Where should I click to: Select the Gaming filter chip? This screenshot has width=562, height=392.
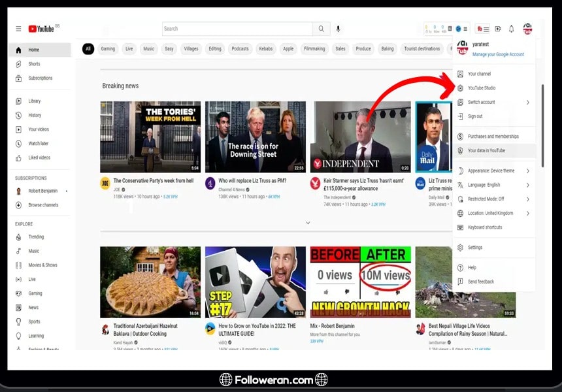(x=108, y=49)
